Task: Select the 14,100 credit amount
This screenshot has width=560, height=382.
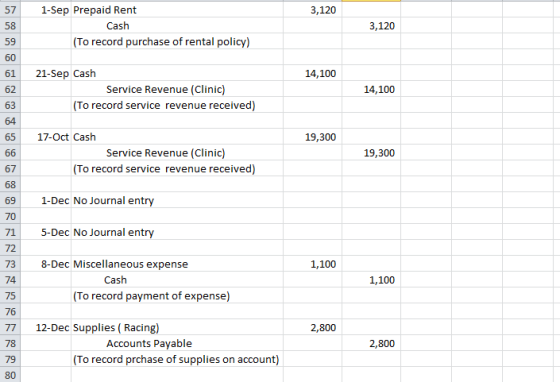Action: point(371,89)
